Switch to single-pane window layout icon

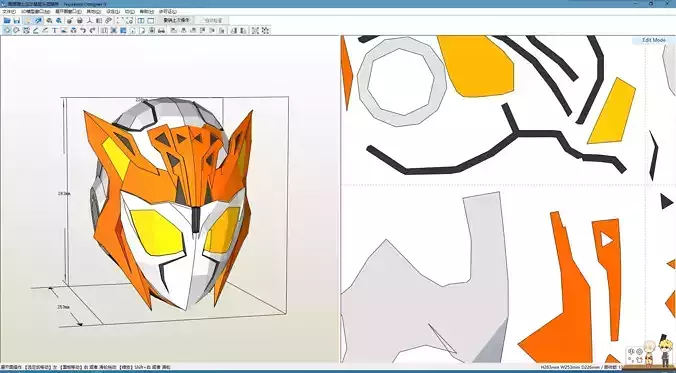[151, 20]
